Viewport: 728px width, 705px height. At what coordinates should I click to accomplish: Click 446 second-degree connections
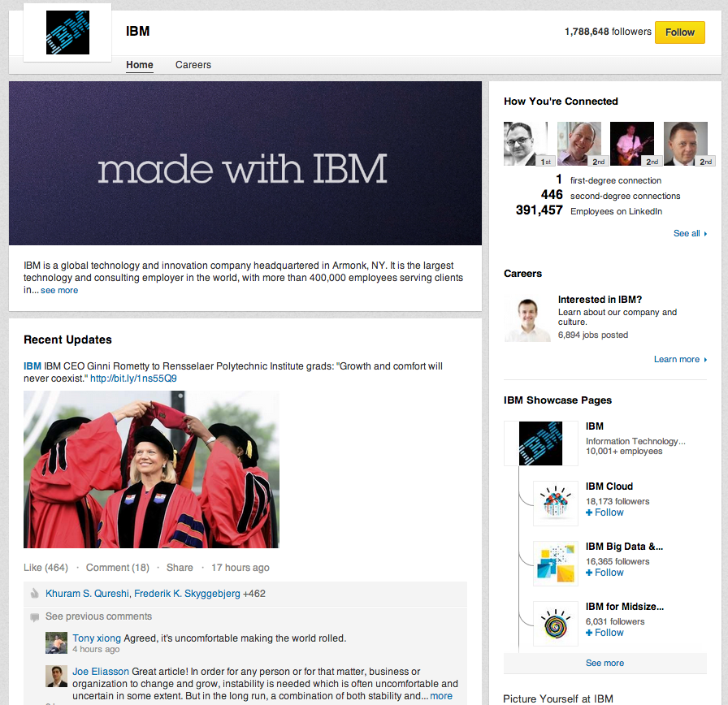point(610,196)
